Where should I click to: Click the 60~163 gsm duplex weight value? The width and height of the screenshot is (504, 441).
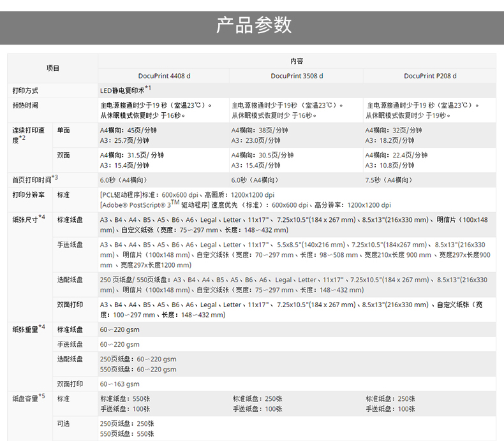pyautogui.click(x=119, y=384)
